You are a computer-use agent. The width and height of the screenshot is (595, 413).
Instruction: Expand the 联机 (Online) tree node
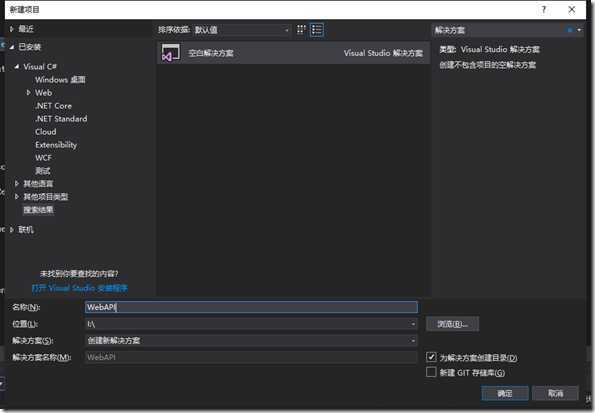click(x=12, y=230)
